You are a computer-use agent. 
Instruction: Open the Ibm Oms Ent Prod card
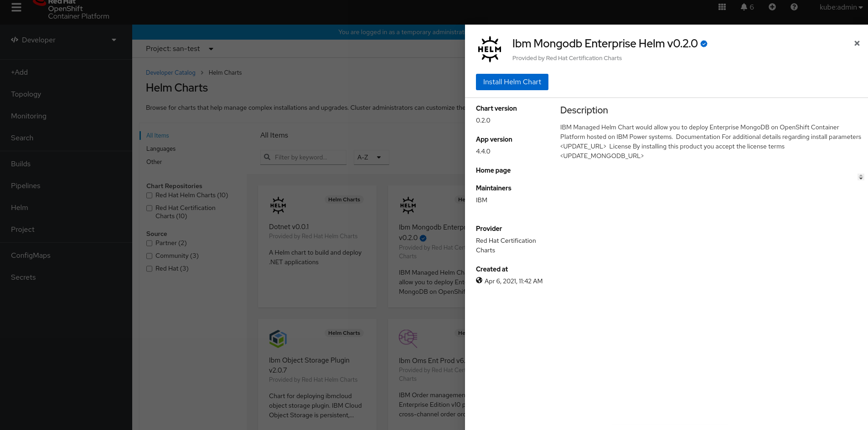pos(427,374)
